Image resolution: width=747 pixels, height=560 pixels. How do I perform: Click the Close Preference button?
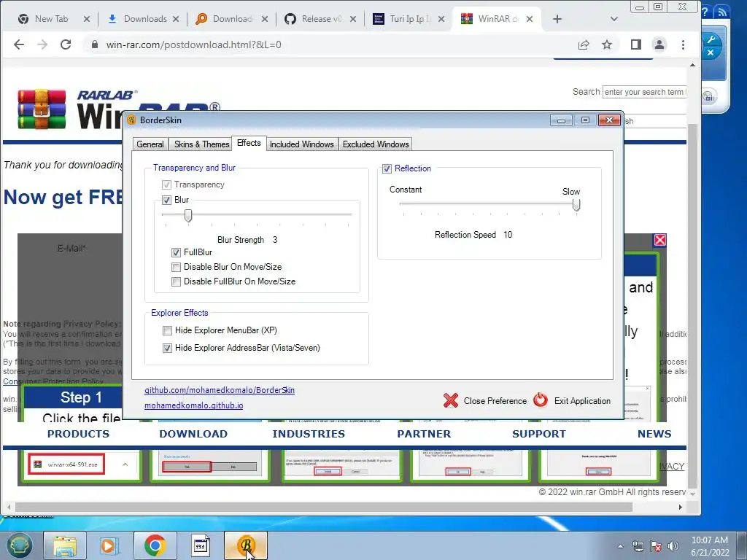[485, 401]
